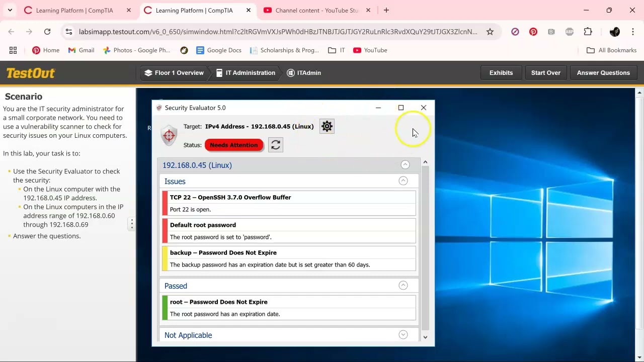
Task: Click the address bar URL field
Action: pos(278,32)
